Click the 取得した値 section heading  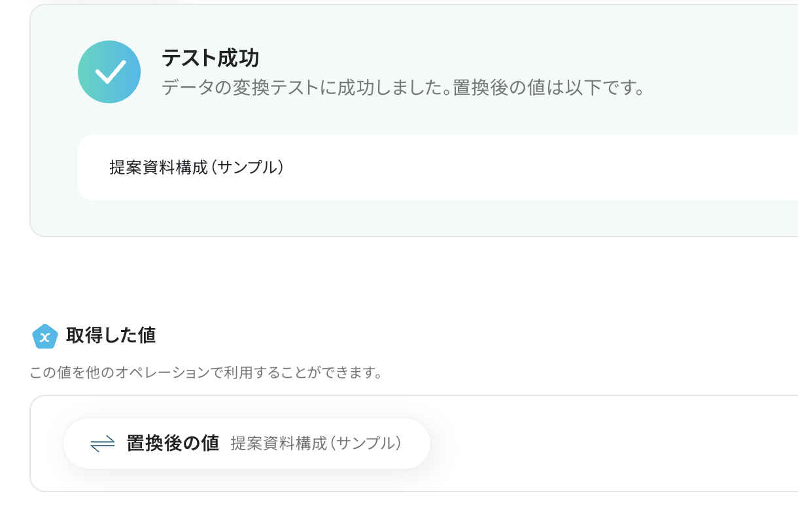pos(111,336)
